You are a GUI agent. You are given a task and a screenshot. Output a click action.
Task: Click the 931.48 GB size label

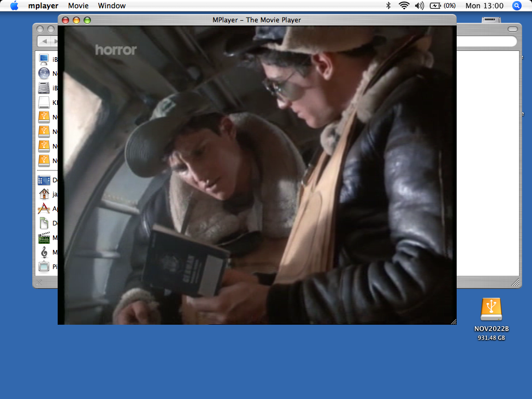[x=491, y=338]
